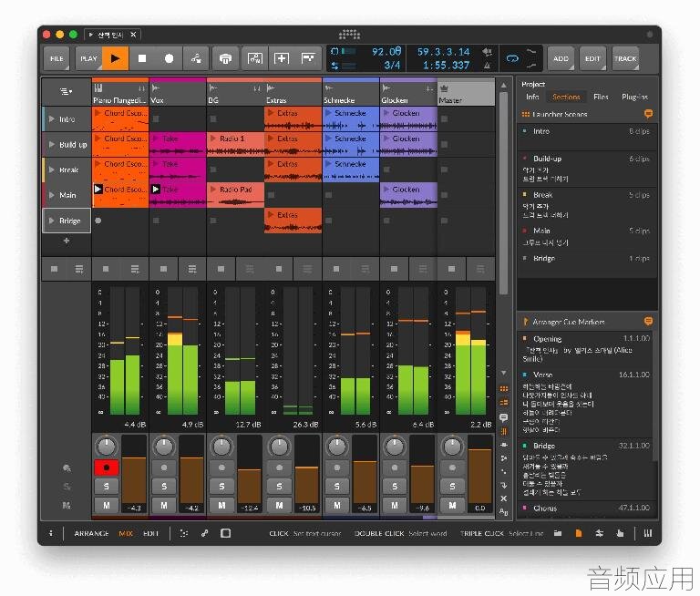This screenshot has height=596, width=700.
Task: Launch the Extras clip in Bridge row
Action: 271,215
